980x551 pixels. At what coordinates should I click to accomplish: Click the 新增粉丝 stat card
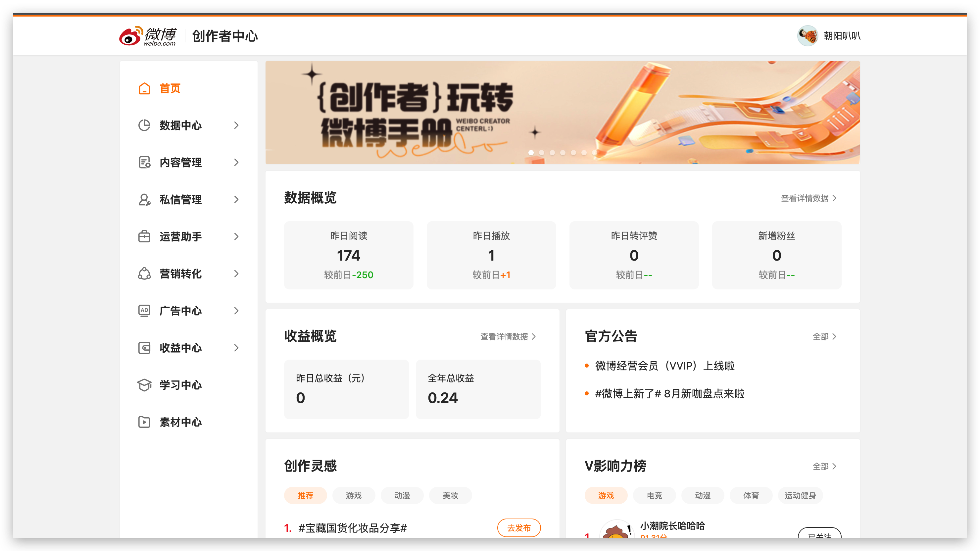click(776, 255)
